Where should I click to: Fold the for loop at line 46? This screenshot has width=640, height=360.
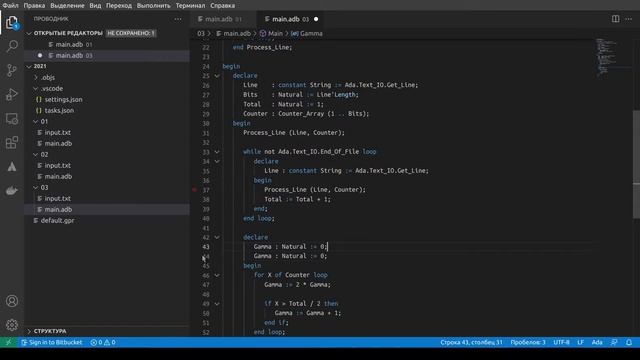pyautogui.click(x=217, y=275)
